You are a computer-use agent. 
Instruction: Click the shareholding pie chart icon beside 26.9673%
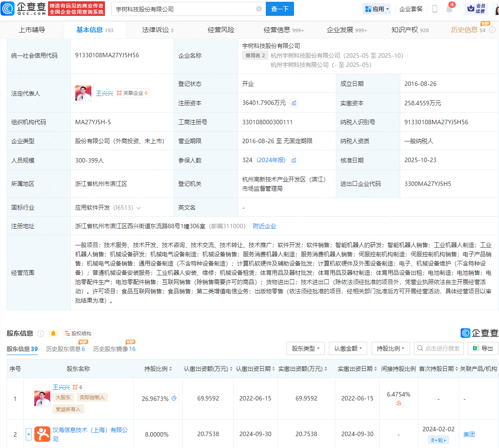[174, 398]
